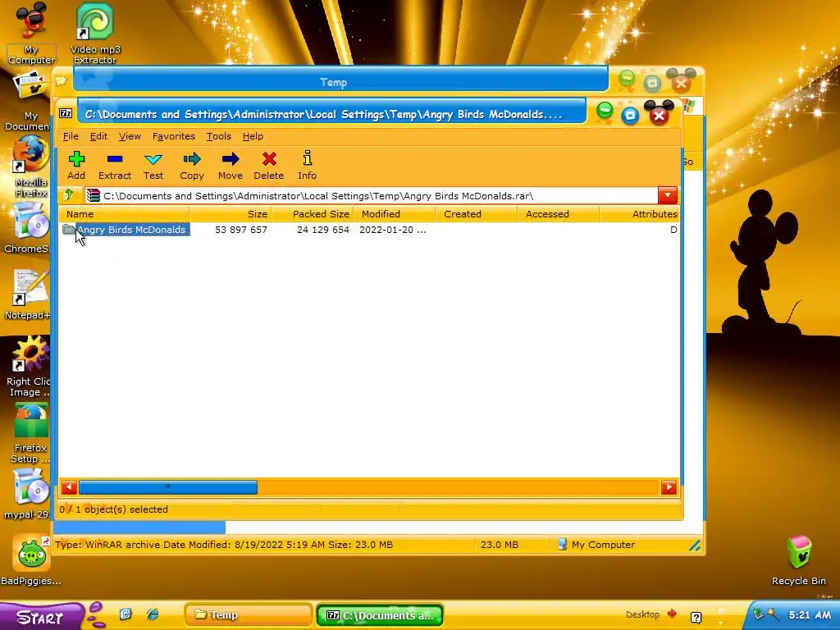Select the Mozilla Firefox desktop icon
Image resolution: width=840 pixels, height=630 pixels.
point(30,167)
